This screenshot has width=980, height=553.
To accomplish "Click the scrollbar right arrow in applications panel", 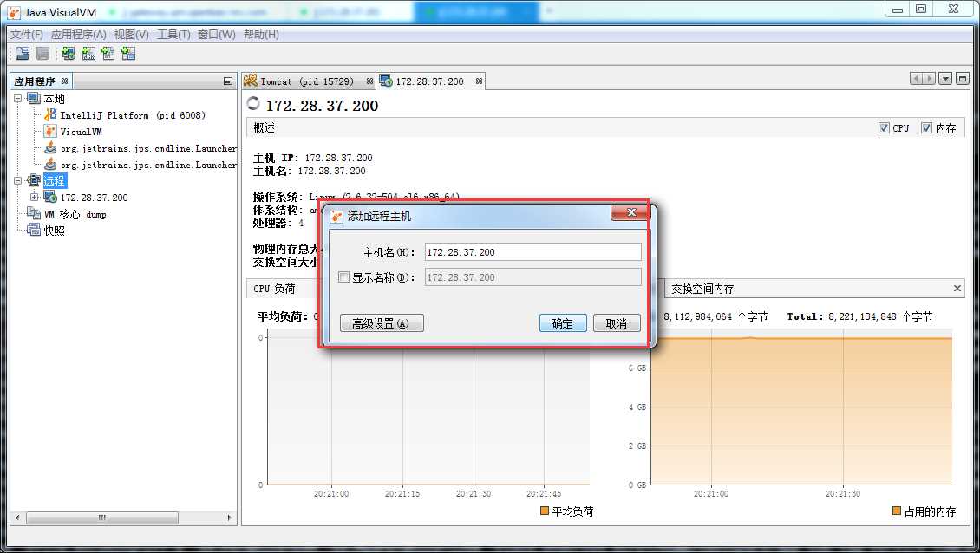I will pyautogui.click(x=229, y=517).
